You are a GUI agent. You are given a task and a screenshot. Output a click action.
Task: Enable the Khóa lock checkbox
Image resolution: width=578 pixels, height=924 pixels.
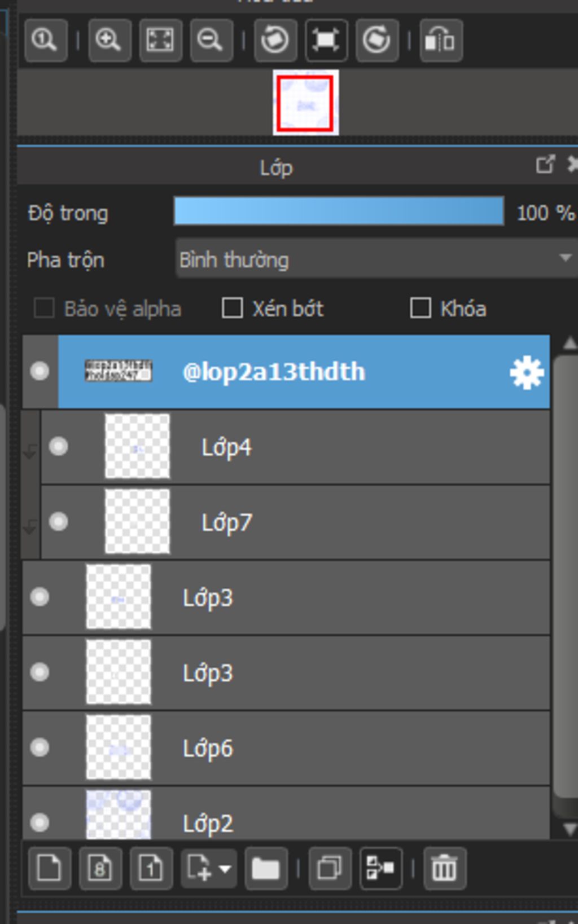(421, 308)
